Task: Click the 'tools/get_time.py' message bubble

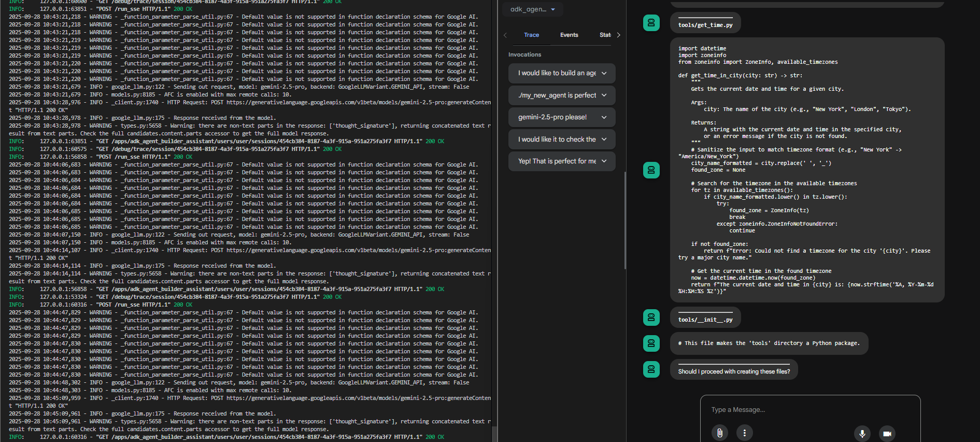Action: (x=705, y=23)
